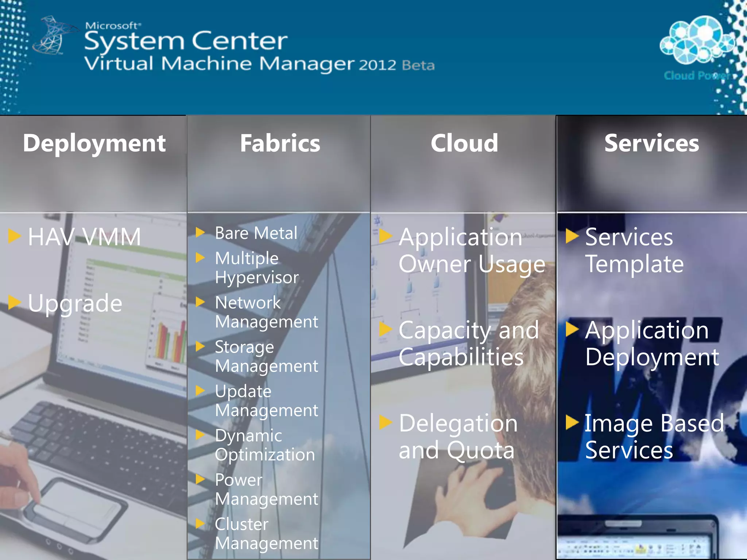Click the 'Image Based Services' text
Viewport: 747px width, 560px height.
point(654,437)
